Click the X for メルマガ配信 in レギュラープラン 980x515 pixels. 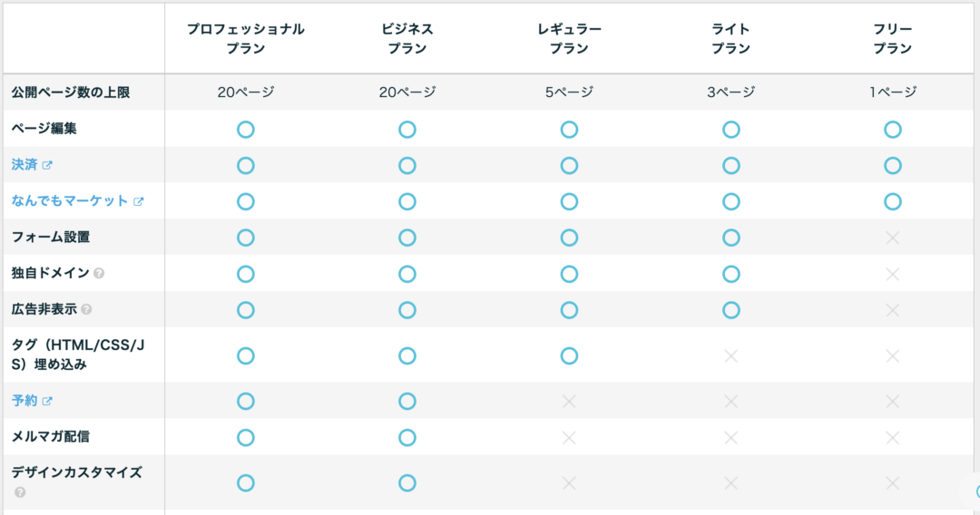pos(569,438)
